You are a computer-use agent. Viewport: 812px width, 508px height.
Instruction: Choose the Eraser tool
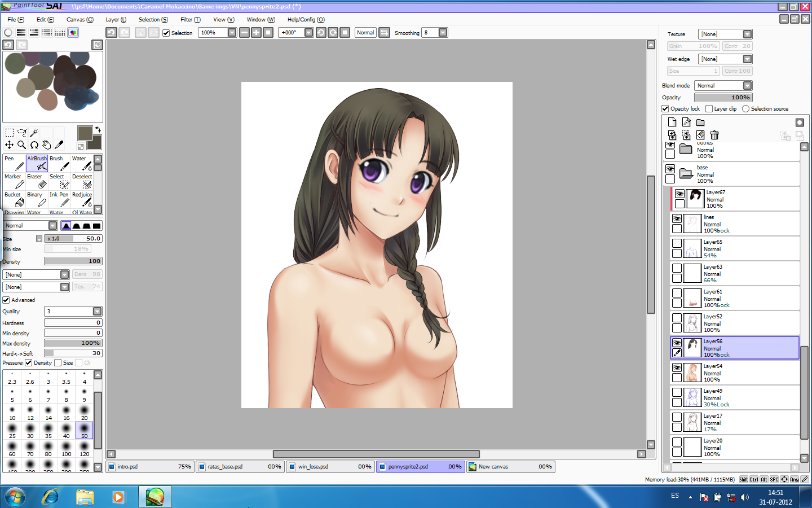point(37,181)
